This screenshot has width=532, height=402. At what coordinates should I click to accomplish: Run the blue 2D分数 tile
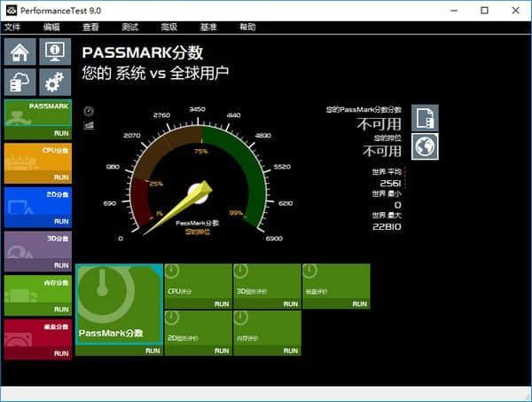[38, 208]
